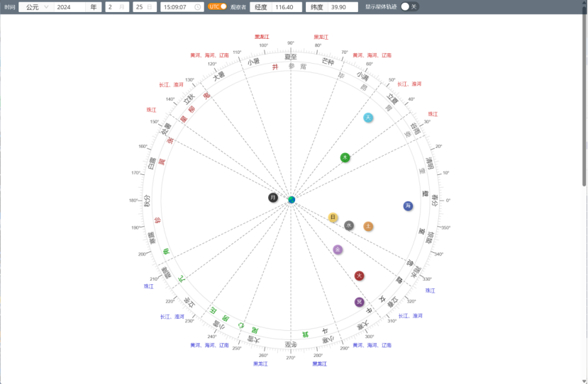
Task: Enable the star trajectory display (显示星体轨迹) switch
Action: coord(409,6)
